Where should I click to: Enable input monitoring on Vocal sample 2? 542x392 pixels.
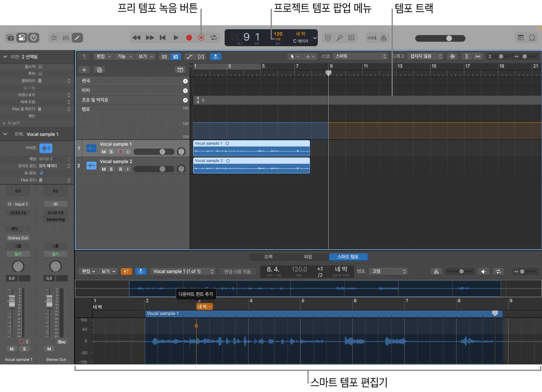coord(128,169)
